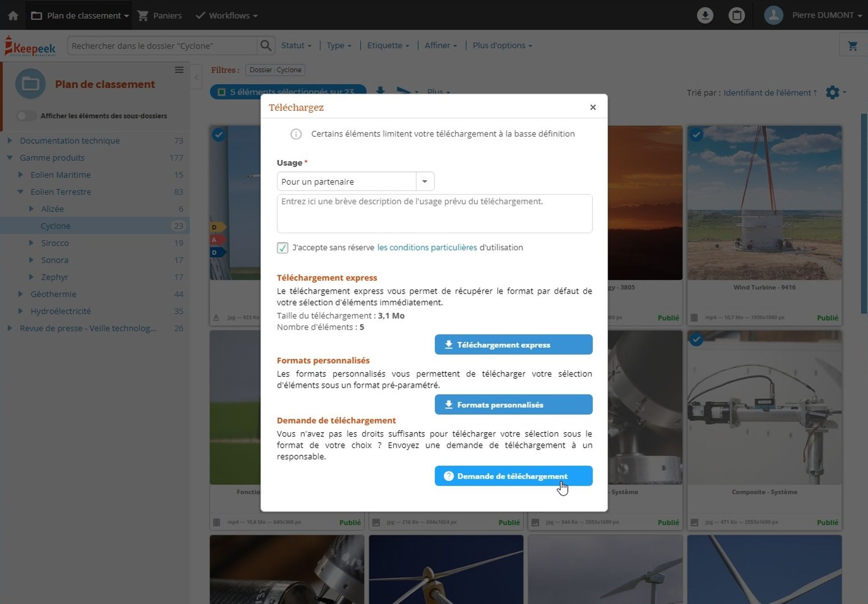Collapse the sidebar panel arrow
Screen dimensions: 868x604
196,77
